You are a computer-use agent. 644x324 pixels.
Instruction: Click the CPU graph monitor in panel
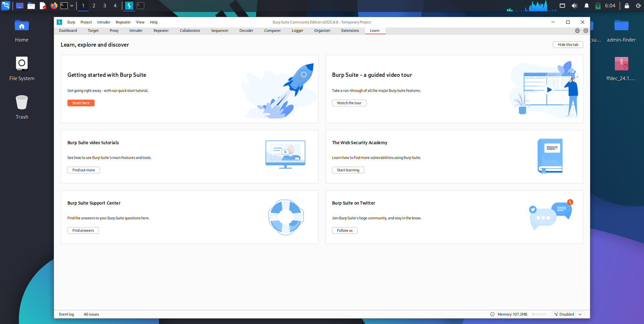coord(532,6)
